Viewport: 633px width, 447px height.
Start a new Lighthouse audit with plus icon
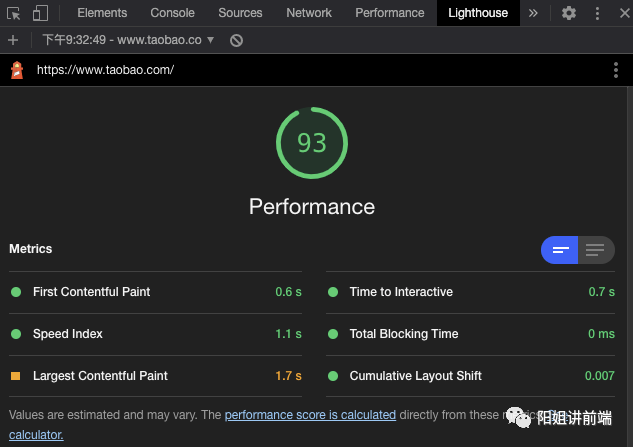[13, 40]
